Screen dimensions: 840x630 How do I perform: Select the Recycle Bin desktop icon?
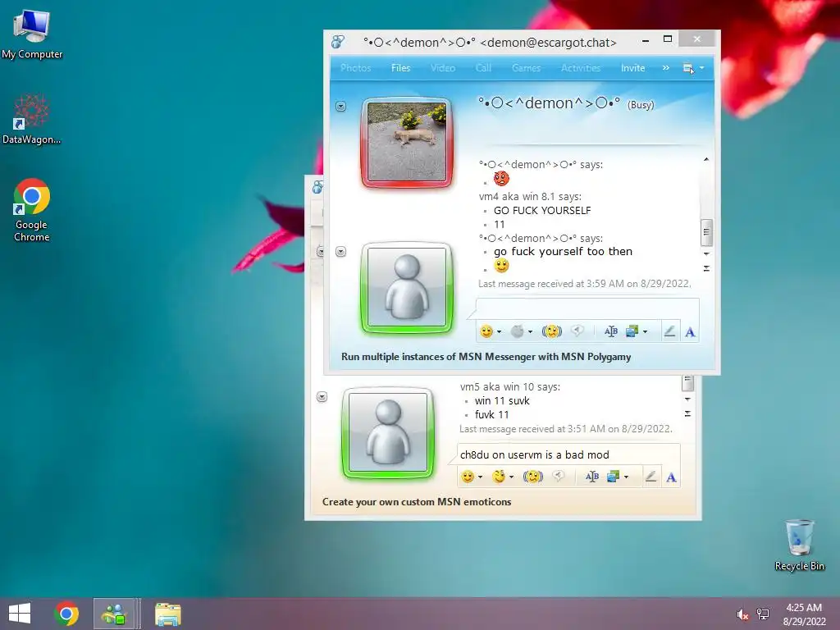[799, 545]
